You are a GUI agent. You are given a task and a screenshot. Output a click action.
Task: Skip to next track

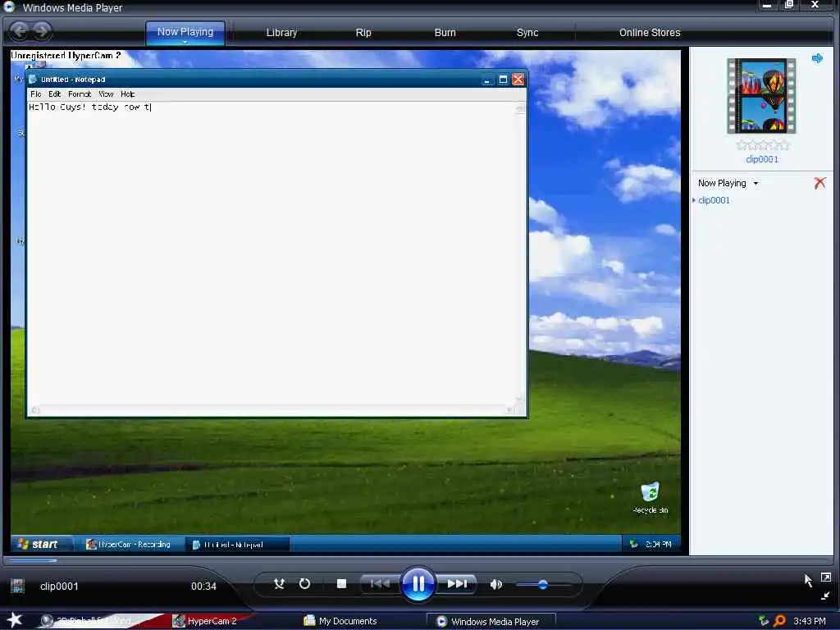tap(456, 583)
